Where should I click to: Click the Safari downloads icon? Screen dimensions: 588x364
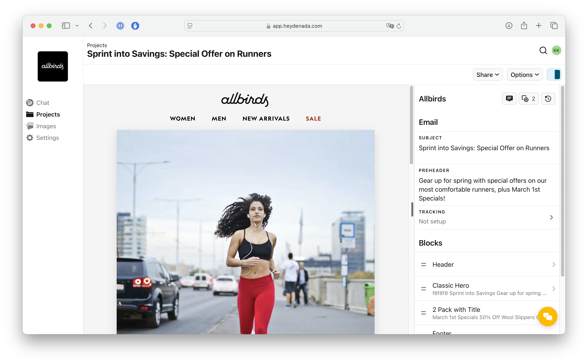coord(509,26)
